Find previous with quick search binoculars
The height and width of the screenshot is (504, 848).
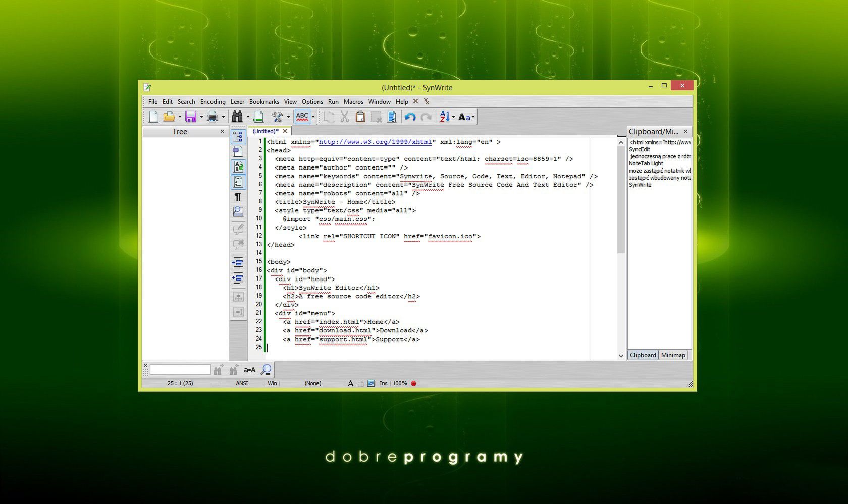[x=234, y=370]
